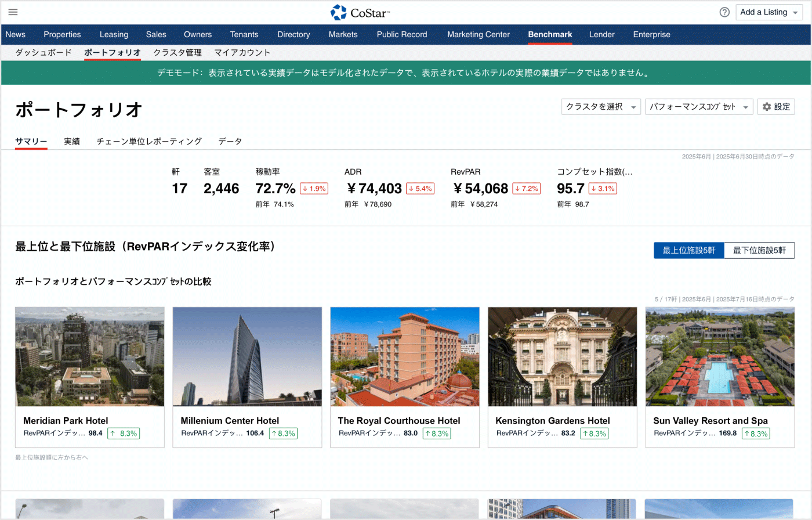Select the Millenium Center Hotel image
The image size is (812, 520).
pyautogui.click(x=247, y=356)
